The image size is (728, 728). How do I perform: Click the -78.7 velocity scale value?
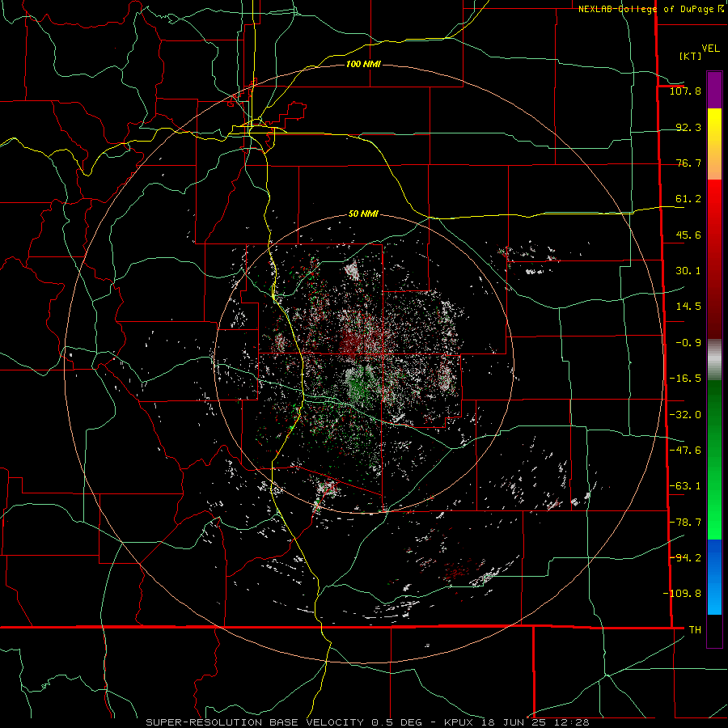pyautogui.click(x=685, y=523)
